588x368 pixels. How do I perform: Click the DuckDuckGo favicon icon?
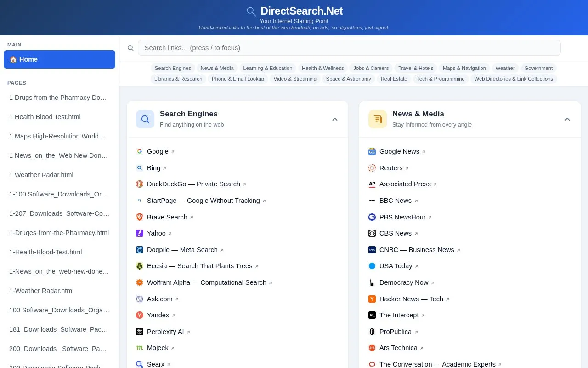click(140, 184)
